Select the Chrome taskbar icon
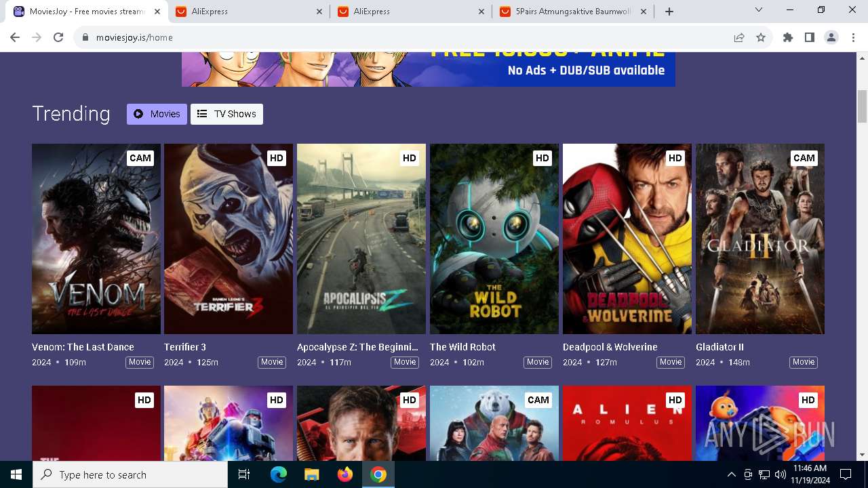Image resolution: width=868 pixels, height=488 pixels. click(378, 474)
